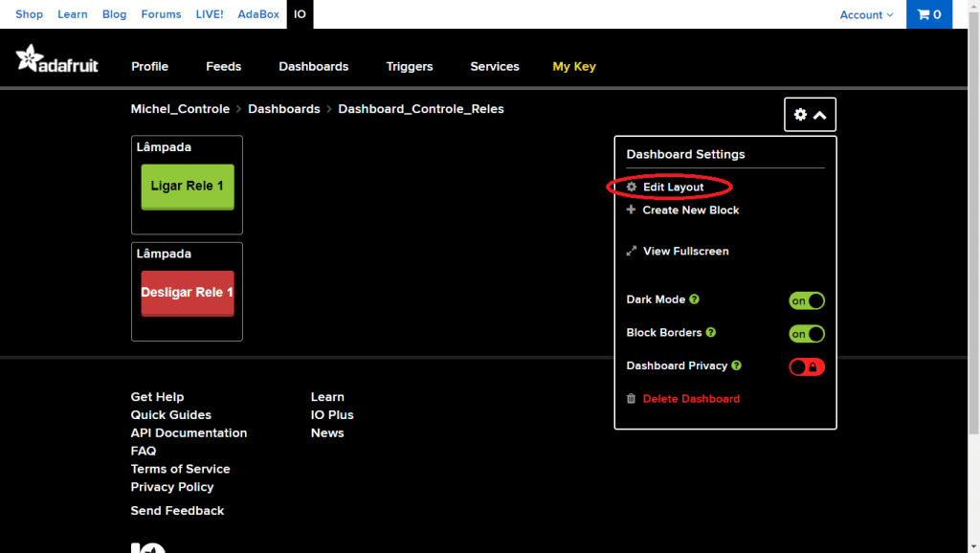Click the gear settings dropdown button

(810, 115)
